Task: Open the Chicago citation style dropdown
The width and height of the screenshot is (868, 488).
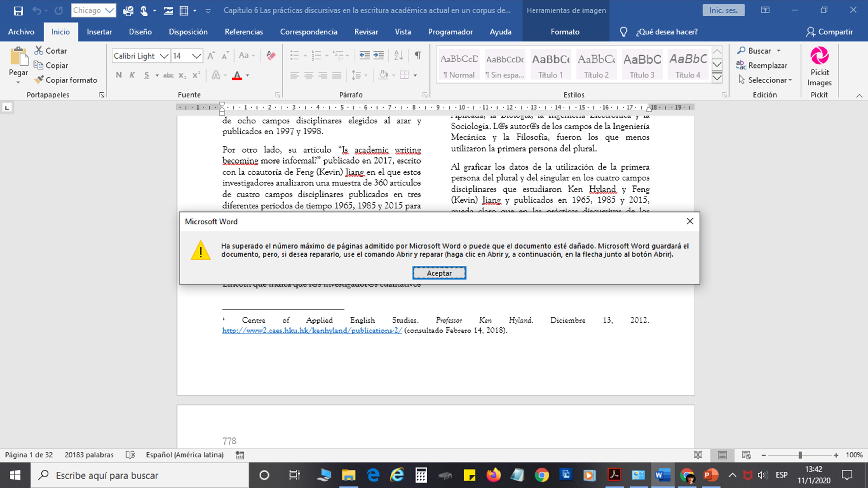Action: point(110,10)
